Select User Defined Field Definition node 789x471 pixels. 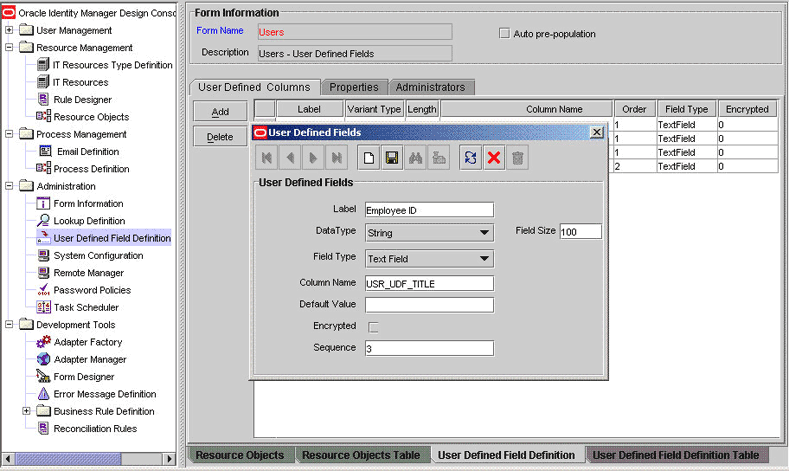(112, 238)
